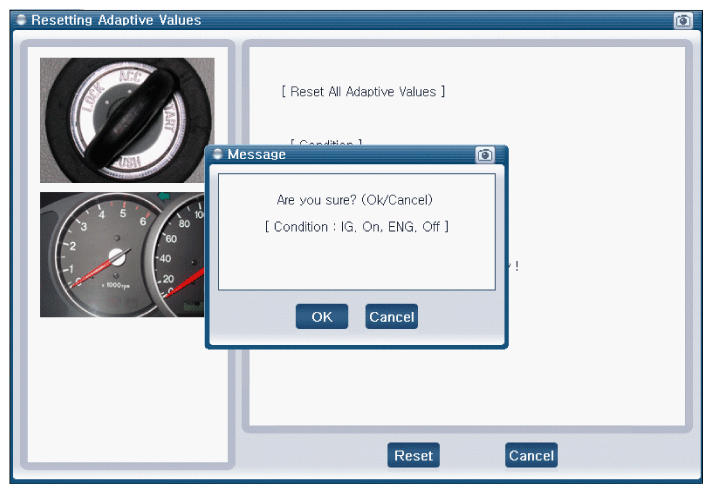Click the "Reset All Adaptive Values" heading text

(363, 92)
